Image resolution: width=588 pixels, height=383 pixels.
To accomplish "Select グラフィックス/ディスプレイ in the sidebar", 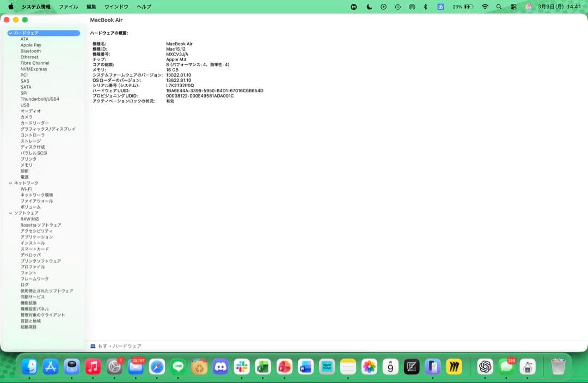I will pos(48,129).
